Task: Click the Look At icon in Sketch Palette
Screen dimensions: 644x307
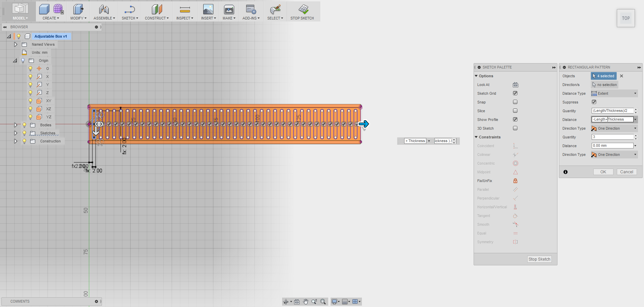Action: tap(515, 85)
